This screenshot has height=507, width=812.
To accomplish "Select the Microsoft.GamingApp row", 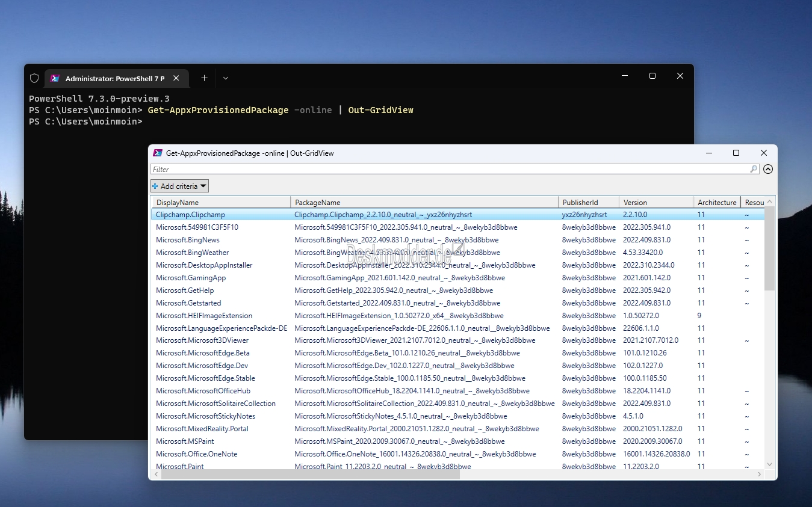I will [x=191, y=278].
